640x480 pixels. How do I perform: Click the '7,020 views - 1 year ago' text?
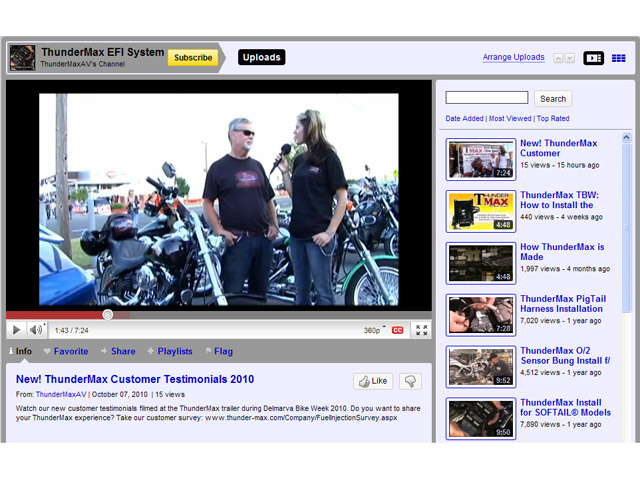point(560,321)
